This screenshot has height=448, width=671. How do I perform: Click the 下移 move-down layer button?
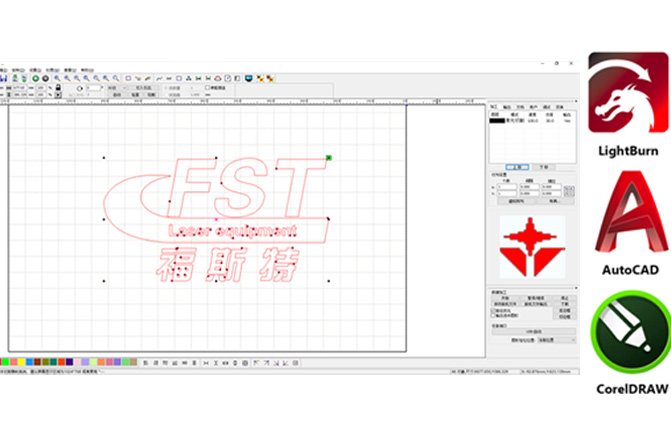(x=544, y=167)
